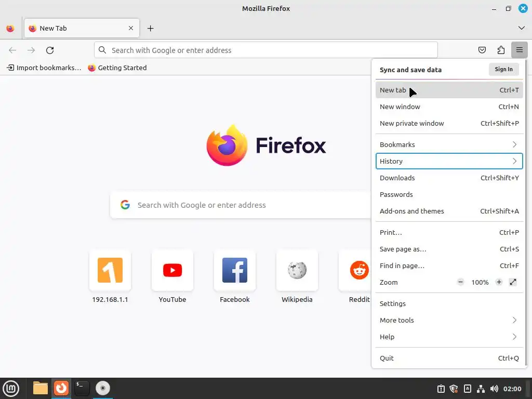The image size is (532, 399).
Task: Expand the Bookmarks submenu
Action: coord(449,144)
